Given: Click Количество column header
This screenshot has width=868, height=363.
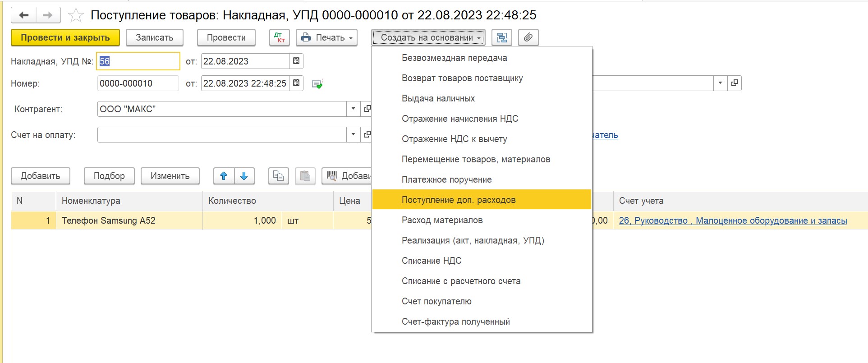Looking at the screenshot, I should (268, 201).
